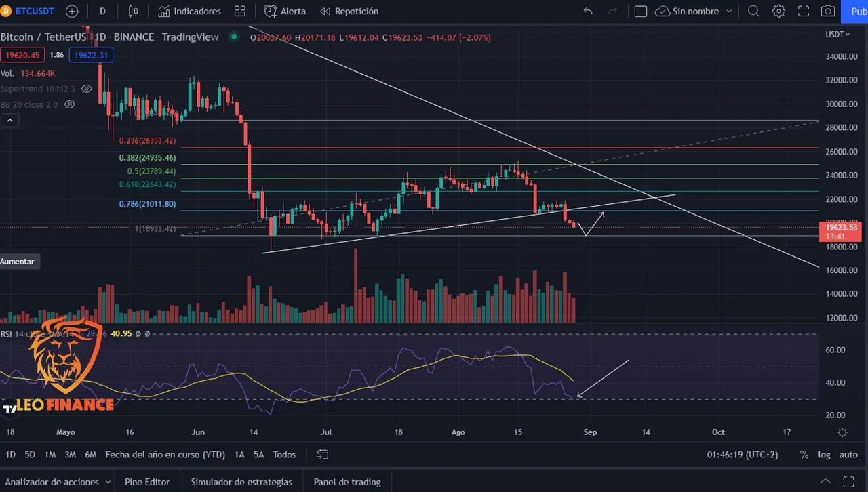868x492 pixels.
Task: Select the chart layout square icon
Action: pos(640,12)
